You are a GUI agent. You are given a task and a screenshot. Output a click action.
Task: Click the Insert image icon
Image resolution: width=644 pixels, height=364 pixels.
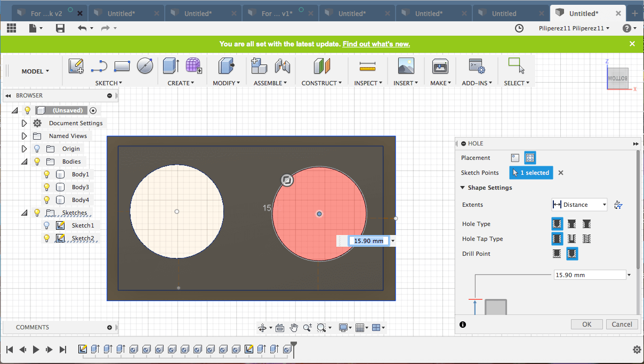pyautogui.click(x=406, y=66)
